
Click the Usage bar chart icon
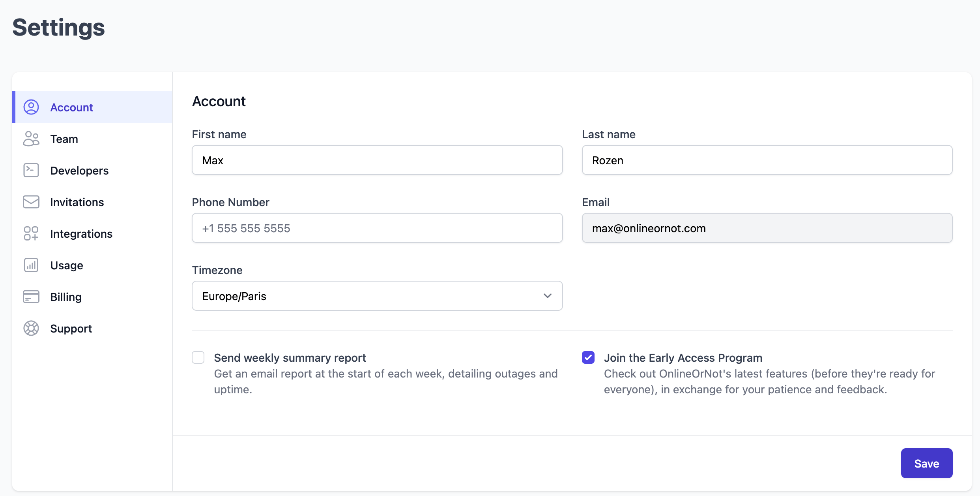coord(31,265)
